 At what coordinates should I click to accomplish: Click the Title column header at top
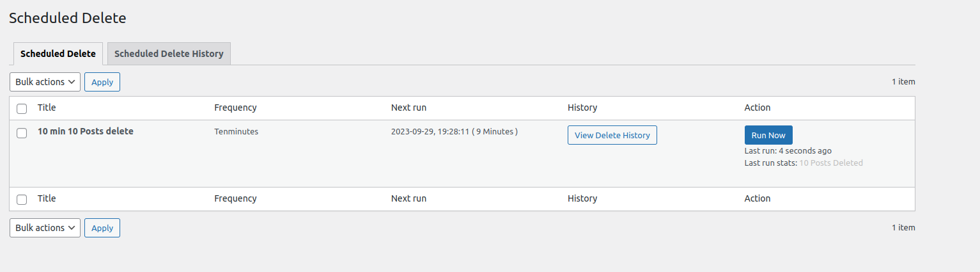(x=47, y=108)
